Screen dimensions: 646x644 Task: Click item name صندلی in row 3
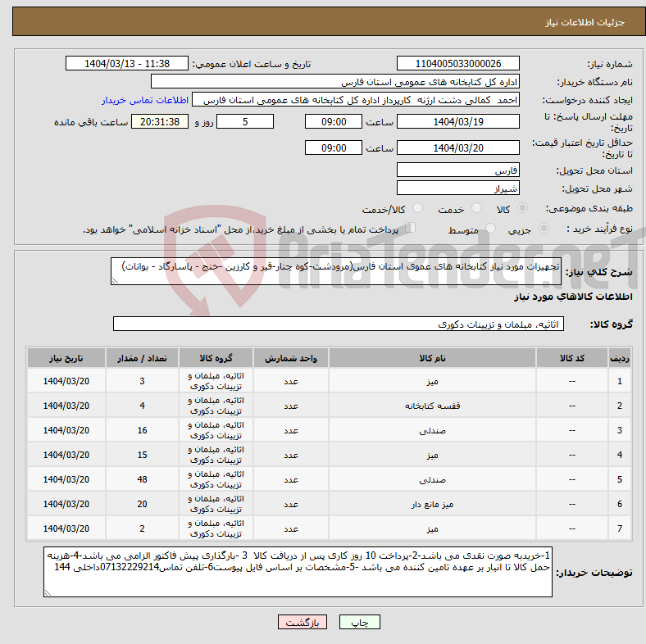[x=432, y=430]
